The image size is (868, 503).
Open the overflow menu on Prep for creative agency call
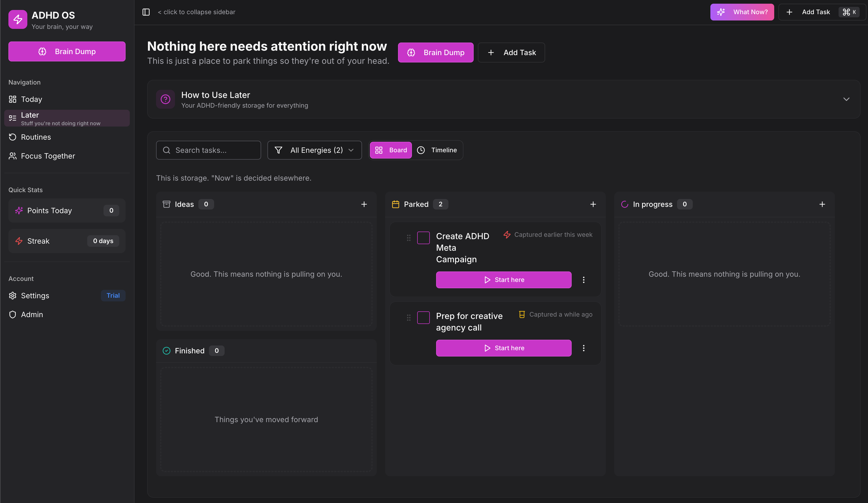coord(584,348)
